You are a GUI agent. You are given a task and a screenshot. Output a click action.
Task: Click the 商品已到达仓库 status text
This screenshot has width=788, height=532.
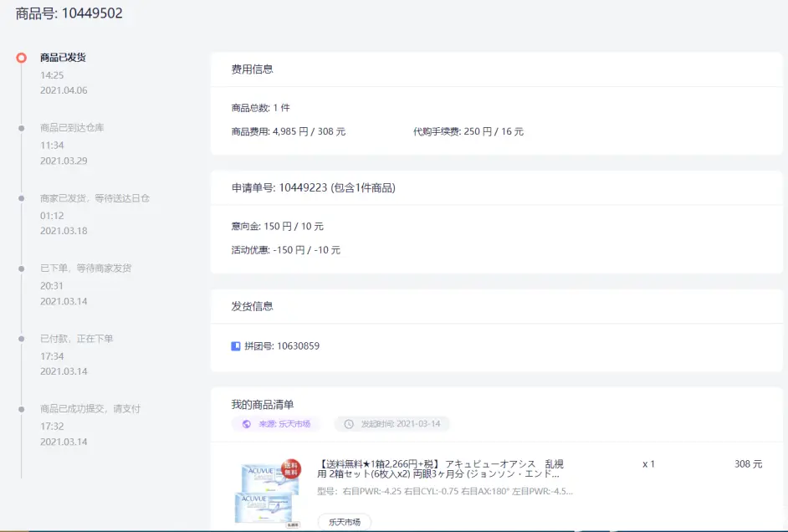click(x=72, y=128)
